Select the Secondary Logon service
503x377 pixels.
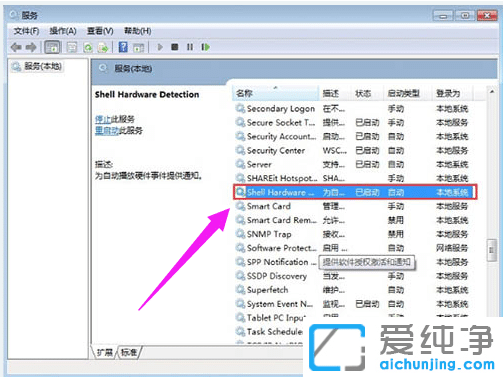tap(354, 108)
